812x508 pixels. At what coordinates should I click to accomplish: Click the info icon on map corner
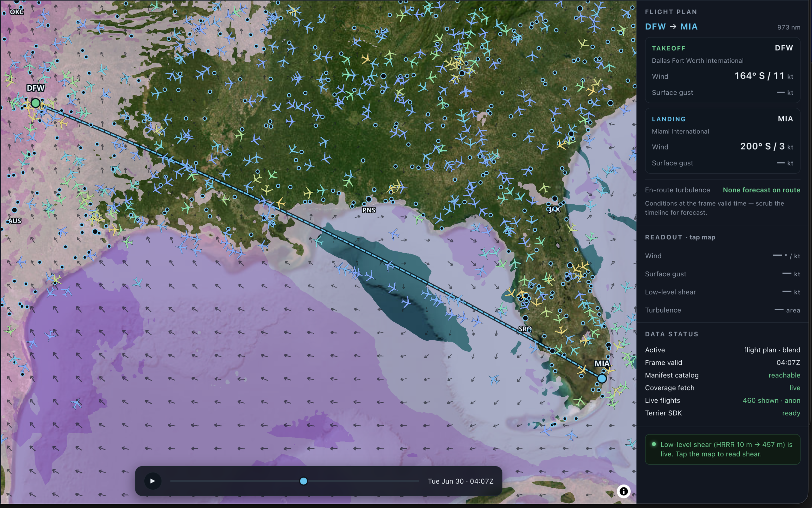coord(623,491)
